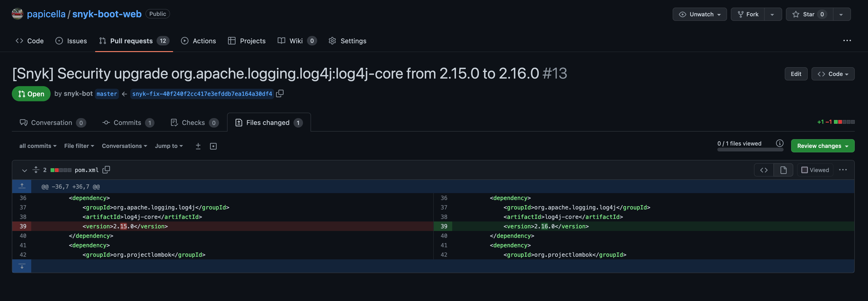The image size is (868, 301).
Task: Expand the Jump to dropdown
Action: (x=168, y=146)
